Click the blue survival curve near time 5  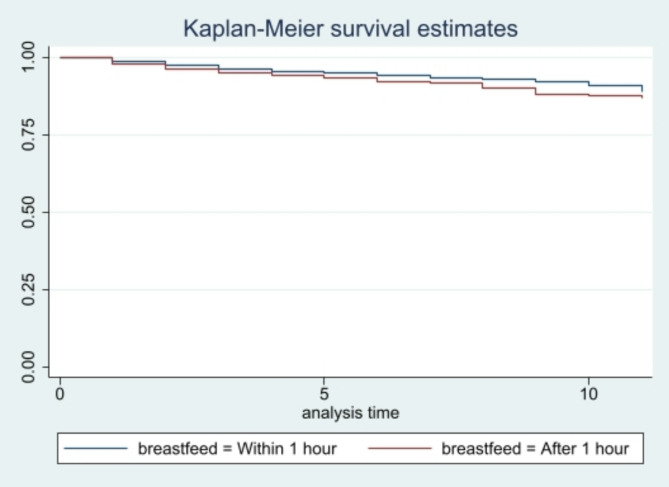pos(324,72)
